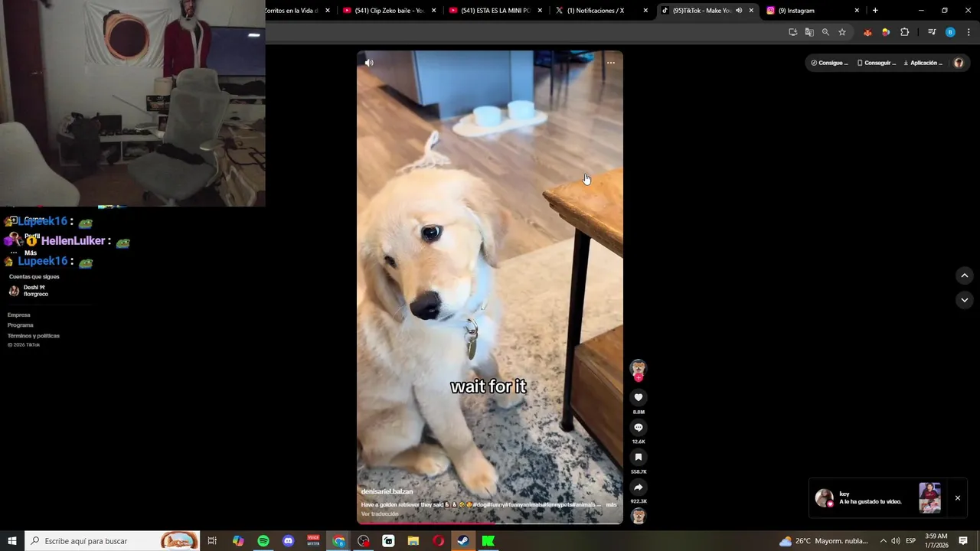Open the weather widget showing 26°C
The width and height of the screenshot is (980, 551).
[x=824, y=541]
